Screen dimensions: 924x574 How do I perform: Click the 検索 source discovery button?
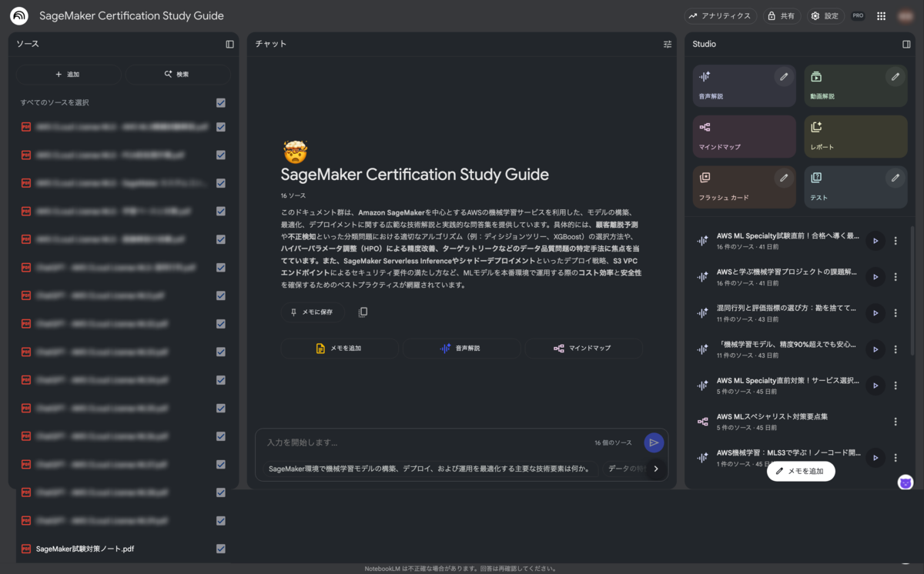tap(177, 75)
